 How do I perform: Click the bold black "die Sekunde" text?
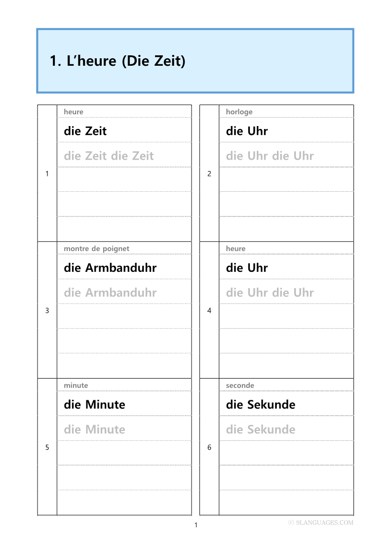point(260,405)
